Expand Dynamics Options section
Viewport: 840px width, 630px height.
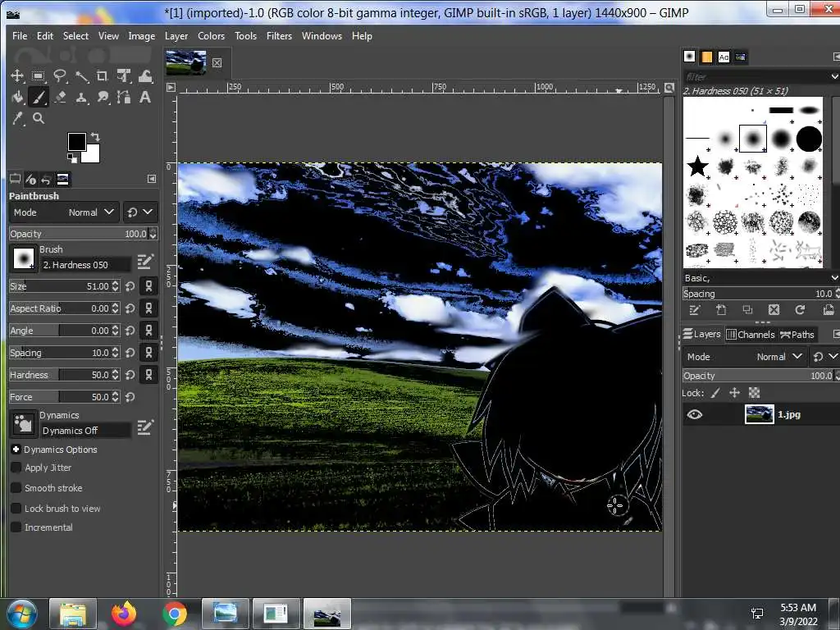point(16,450)
